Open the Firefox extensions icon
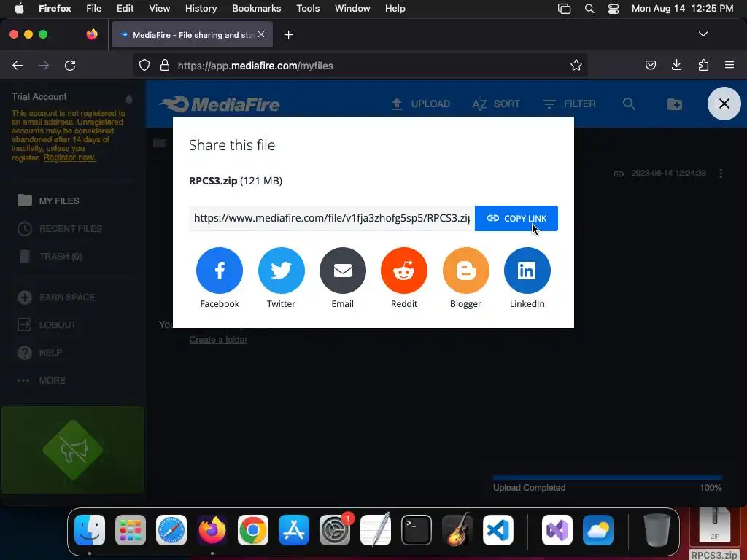The image size is (747, 560). point(703,65)
